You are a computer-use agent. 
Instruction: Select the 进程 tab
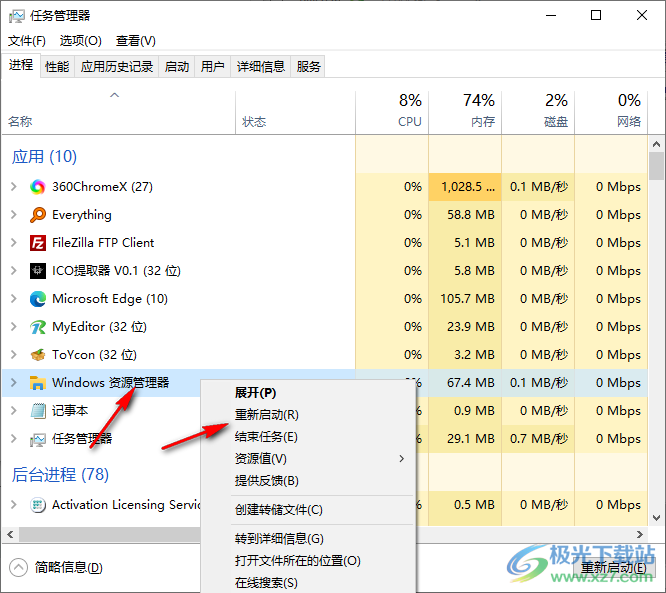pyautogui.click(x=21, y=65)
